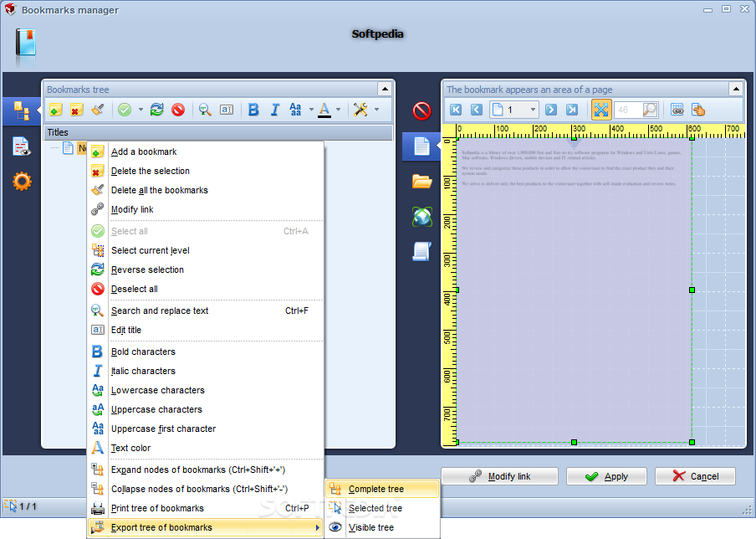Screen dimensions: 756x539
Task: Click the character case Aa toolbar icon
Action: (295, 110)
